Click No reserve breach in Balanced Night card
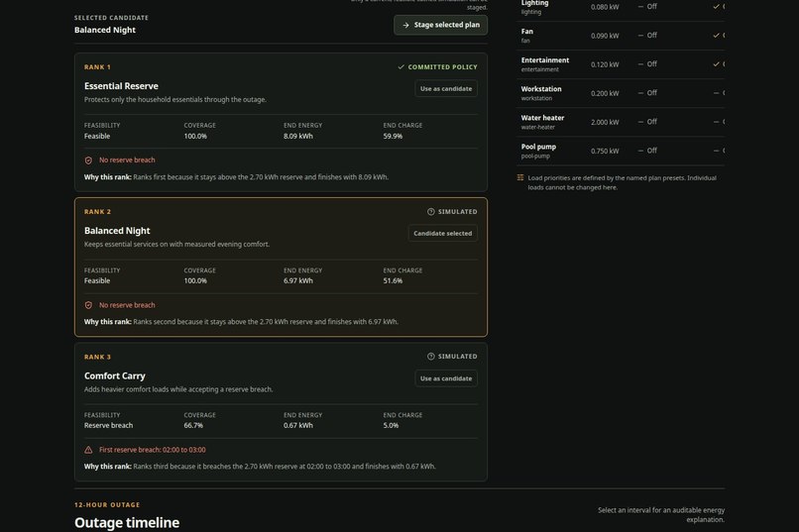 click(x=127, y=305)
